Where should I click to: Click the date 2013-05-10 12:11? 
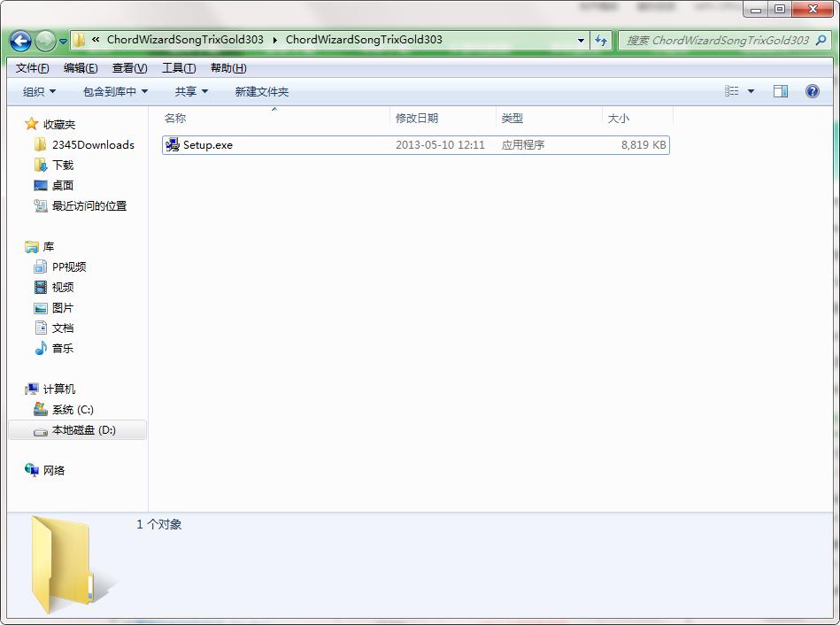440,144
